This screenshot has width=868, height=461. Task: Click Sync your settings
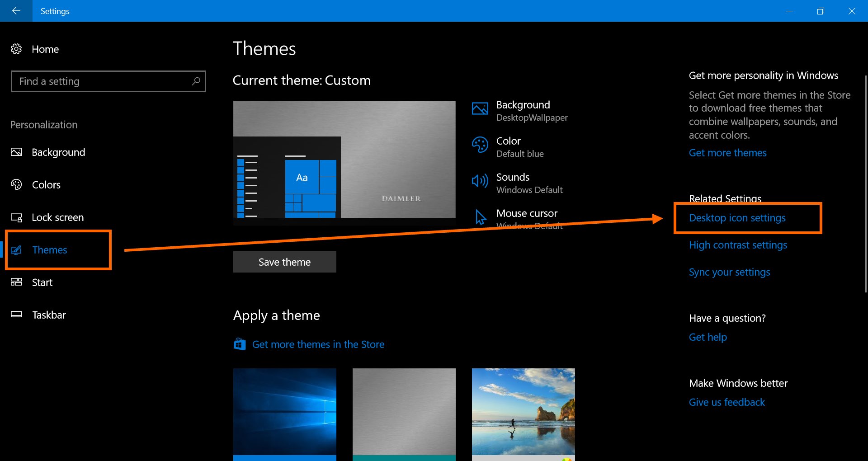(x=729, y=272)
